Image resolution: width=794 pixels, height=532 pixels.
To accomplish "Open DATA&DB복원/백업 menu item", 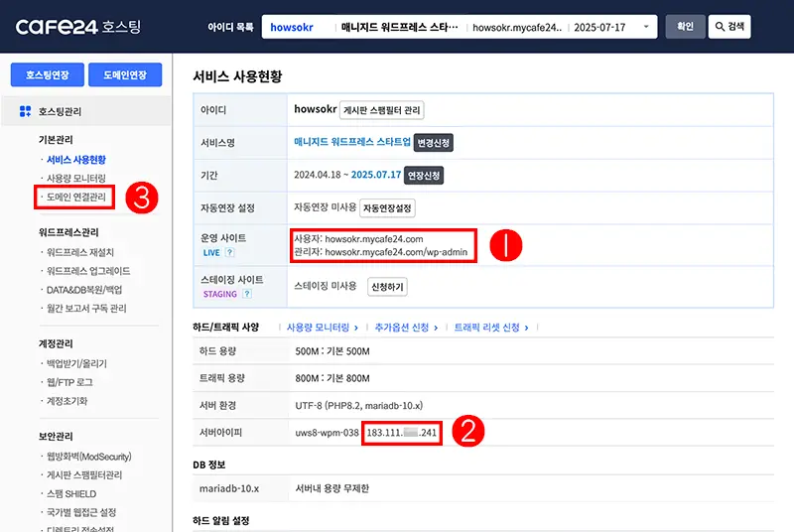I will click(84, 290).
